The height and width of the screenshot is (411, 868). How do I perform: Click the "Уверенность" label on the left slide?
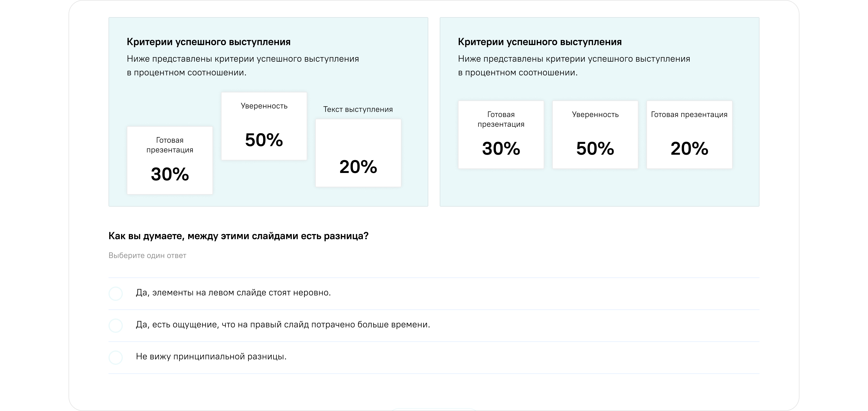tap(264, 106)
